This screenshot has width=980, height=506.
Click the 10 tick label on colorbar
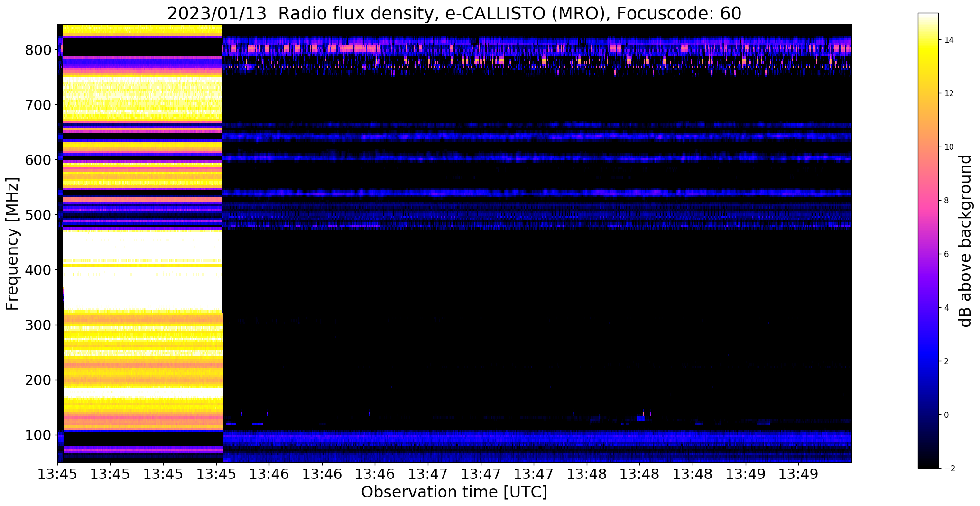(x=949, y=147)
